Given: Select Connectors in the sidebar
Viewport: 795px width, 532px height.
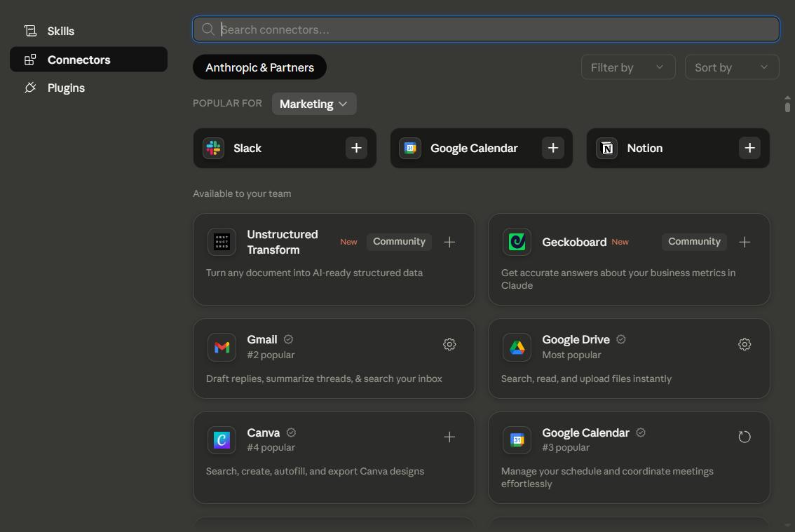Looking at the screenshot, I should (x=89, y=60).
